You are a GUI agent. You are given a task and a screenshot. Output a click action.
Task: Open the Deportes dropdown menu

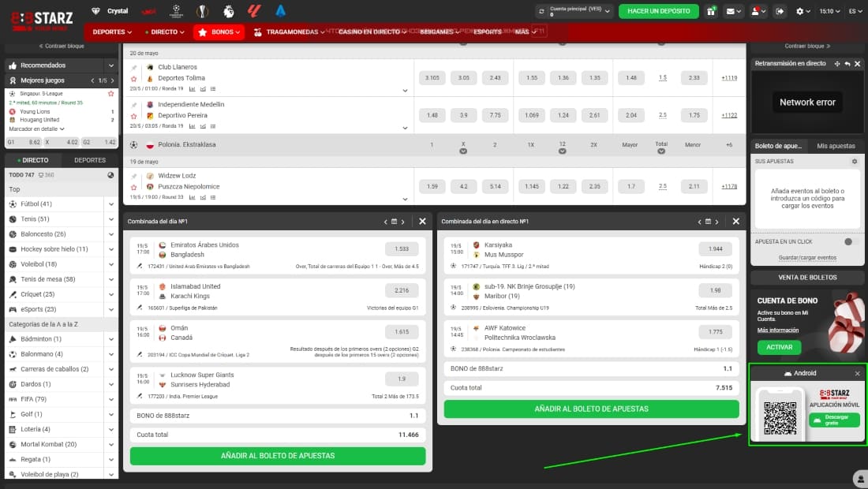point(112,32)
